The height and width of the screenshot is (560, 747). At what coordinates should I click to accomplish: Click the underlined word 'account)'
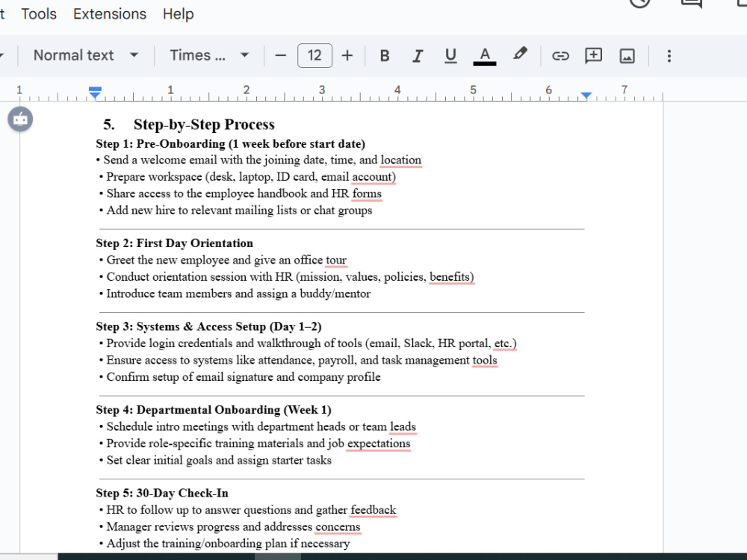tap(373, 177)
